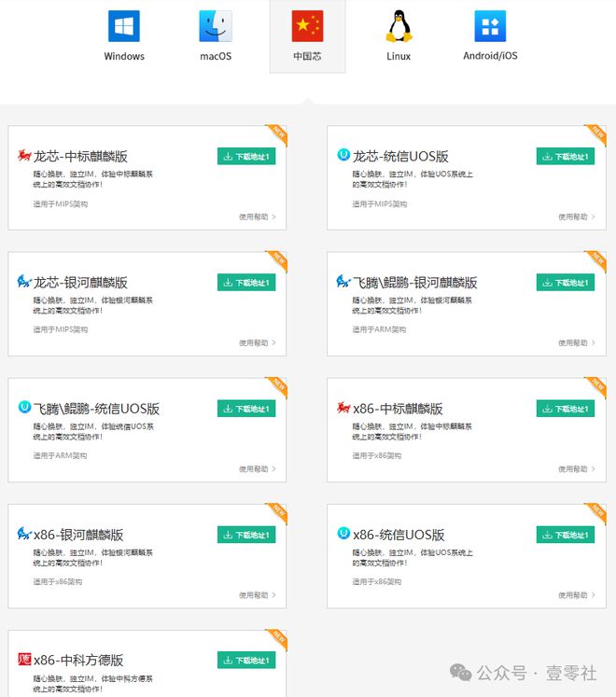This screenshot has width=616, height=697.
Task: Click the x86-银河麒麟版 title
Action: [78, 535]
